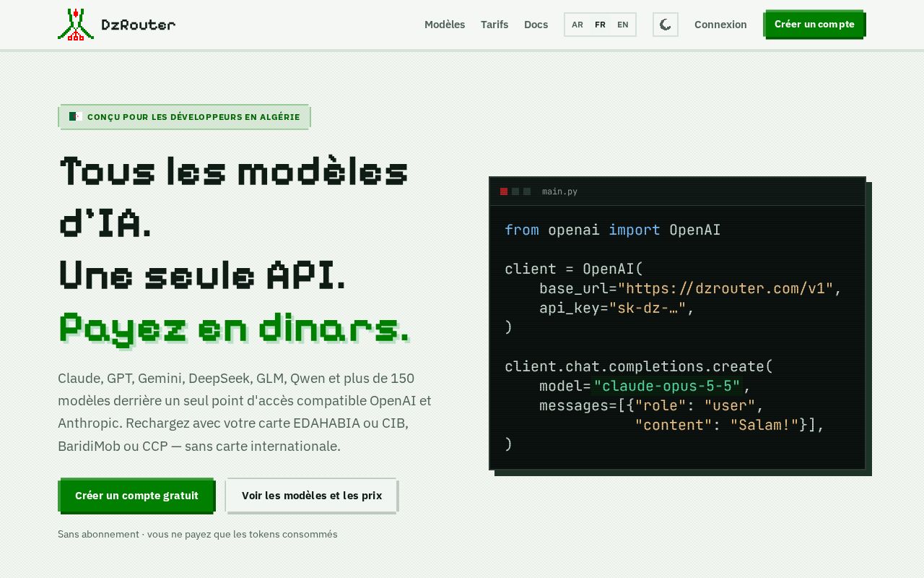
Task: Click the "claude-opus-5-5" model string
Action: 668,386
